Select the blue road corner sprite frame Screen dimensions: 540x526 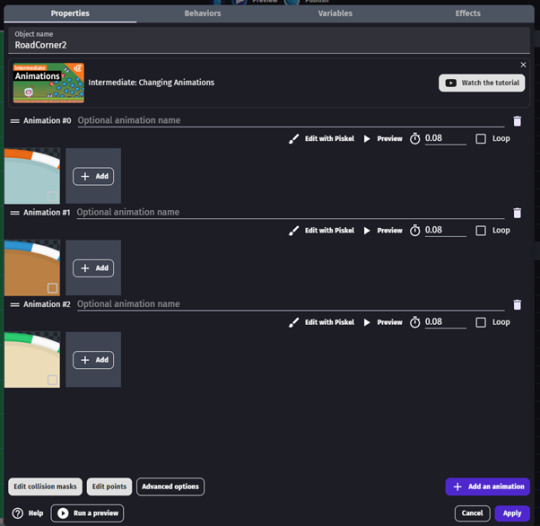click(x=32, y=268)
